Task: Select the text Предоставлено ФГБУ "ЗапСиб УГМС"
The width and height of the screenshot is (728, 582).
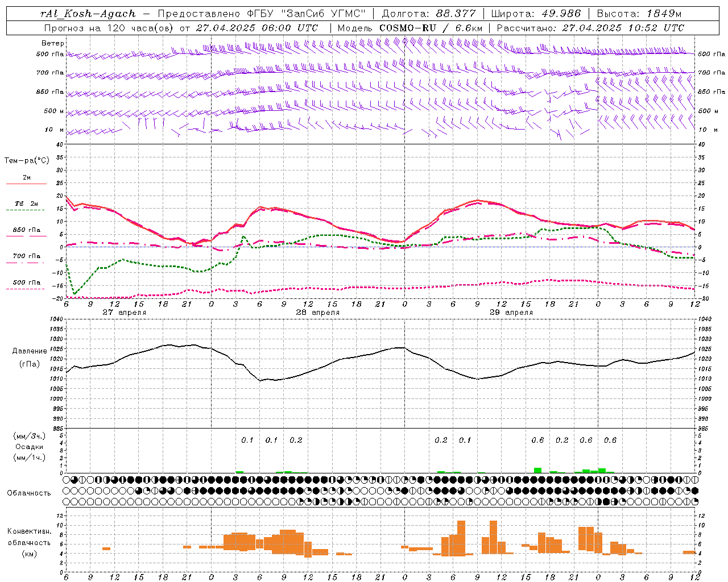Action: tap(262, 14)
